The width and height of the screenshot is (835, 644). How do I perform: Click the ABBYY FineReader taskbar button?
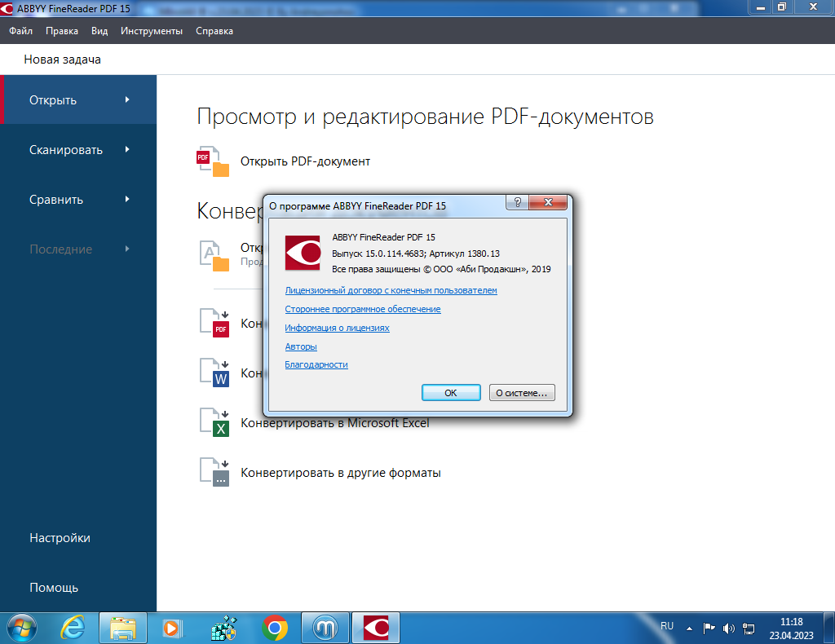376,629
